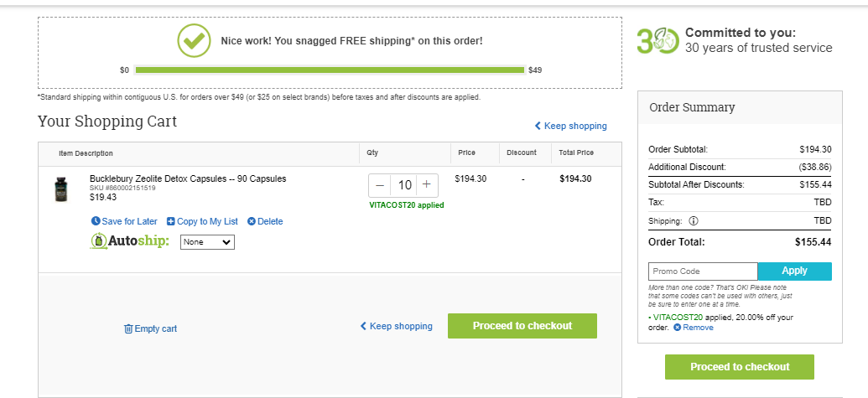The image size is (868, 398).
Task: Click the Empty cart trash icon
Action: tap(127, 329)
